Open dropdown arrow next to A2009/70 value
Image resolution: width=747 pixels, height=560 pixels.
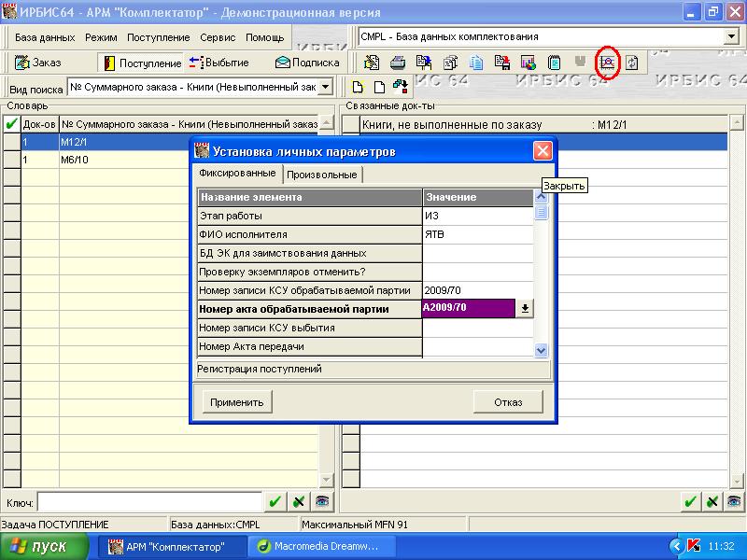[525, 309]
